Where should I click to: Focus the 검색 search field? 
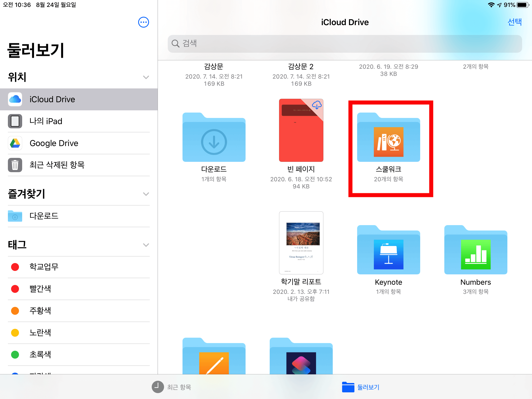pyautogui.click(x=345, y=44)
